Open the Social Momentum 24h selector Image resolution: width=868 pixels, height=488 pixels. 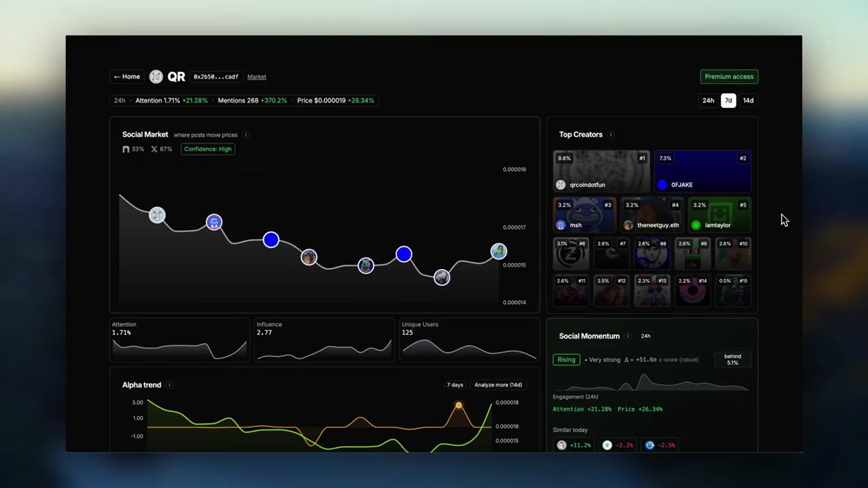tap(646, 336)
